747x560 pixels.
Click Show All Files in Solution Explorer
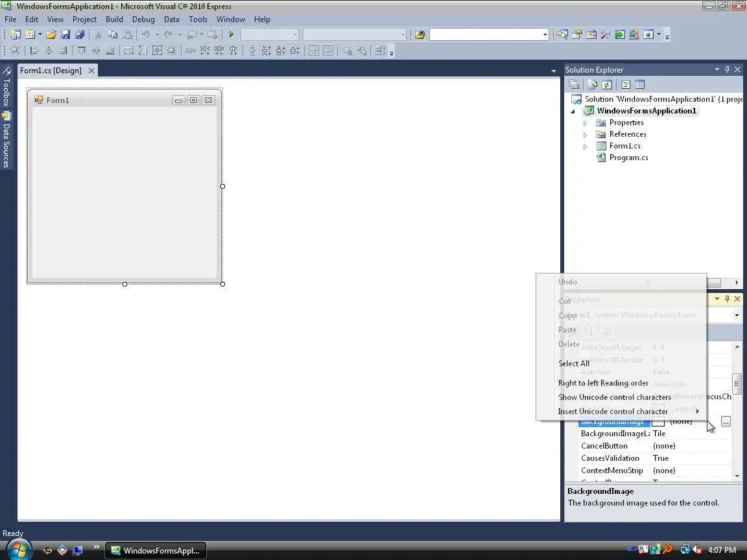[x=592, y=85]
